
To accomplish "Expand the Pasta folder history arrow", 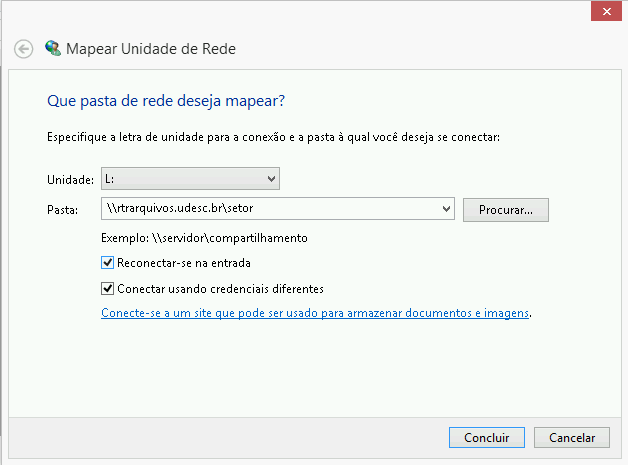I will pyautogui.click(x=446, y=210).
